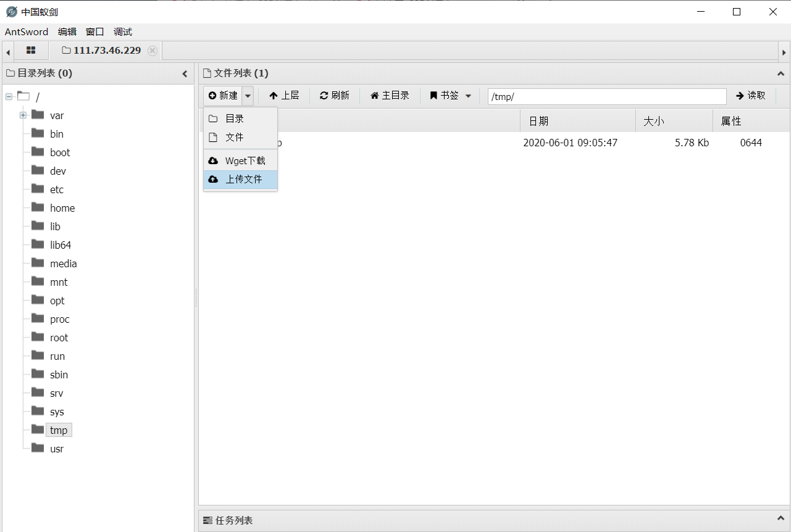Screen dimensions: 791x532
Task: Select the boot folder
Action: (60, 152)
